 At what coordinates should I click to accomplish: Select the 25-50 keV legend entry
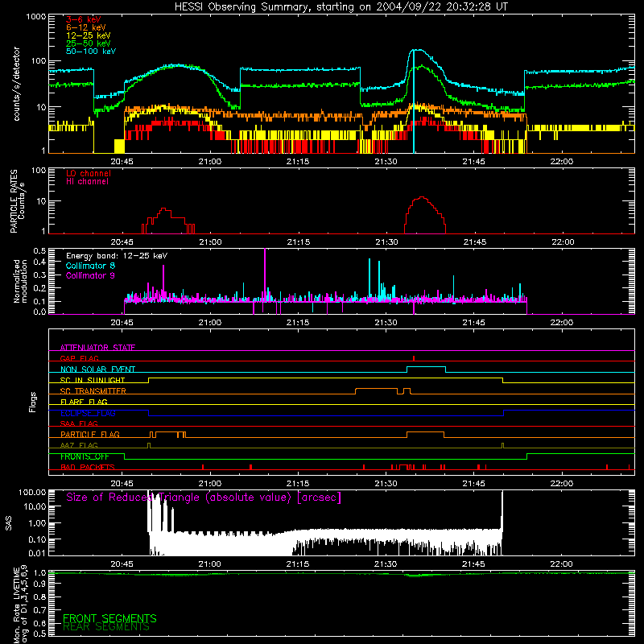(x=89, y=43)
